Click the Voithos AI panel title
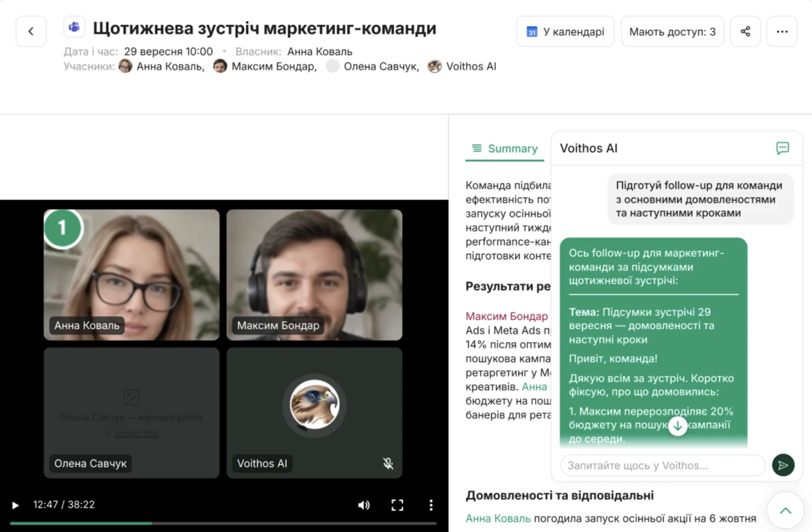 point(589,148)
